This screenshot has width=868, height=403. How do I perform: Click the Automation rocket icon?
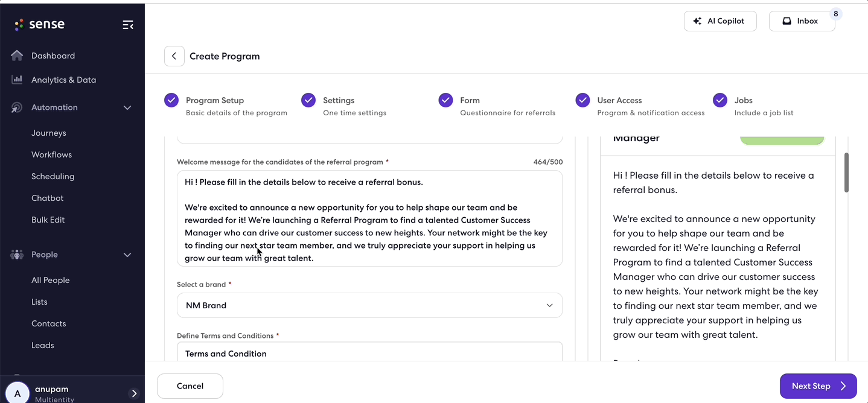pyautogui.click(x=17, y=107)
